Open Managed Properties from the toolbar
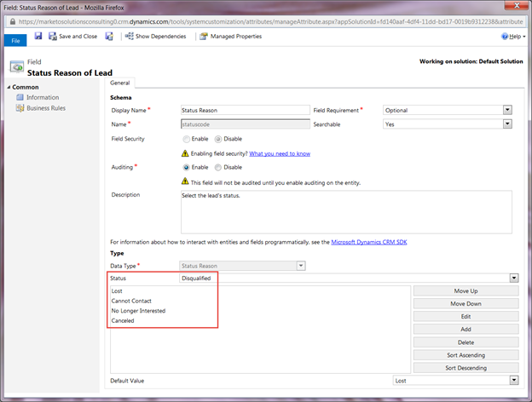The height and width of the screenshot is (402, 532). tap(231, 37)
